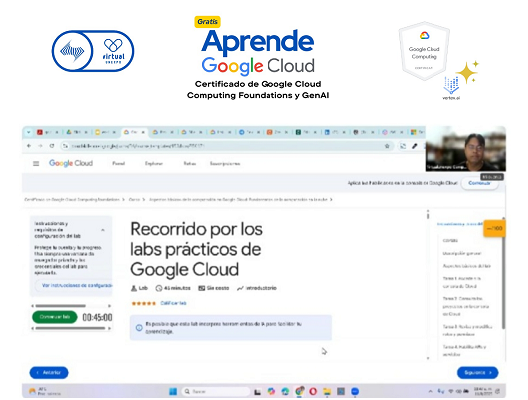
Task: Click the weather widget in taskbar
Action: pyautogui.click(x=44, y=391)
